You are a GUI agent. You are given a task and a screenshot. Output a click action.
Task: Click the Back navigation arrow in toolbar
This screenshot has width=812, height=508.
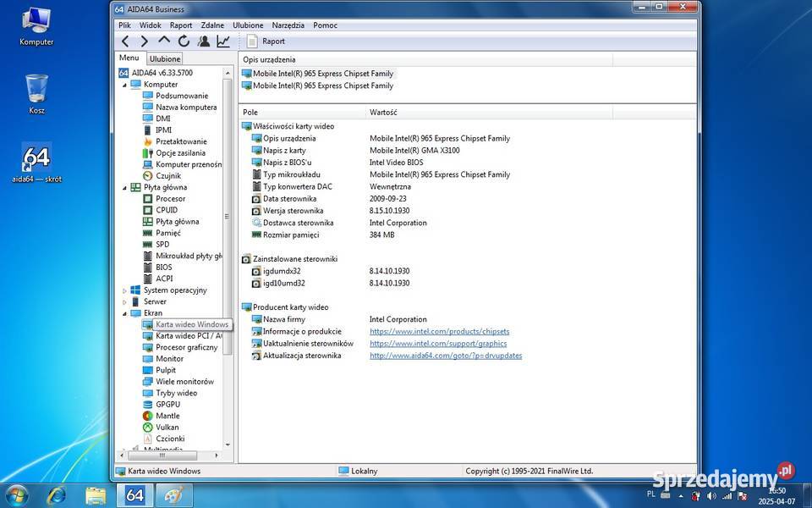[125, 41]
